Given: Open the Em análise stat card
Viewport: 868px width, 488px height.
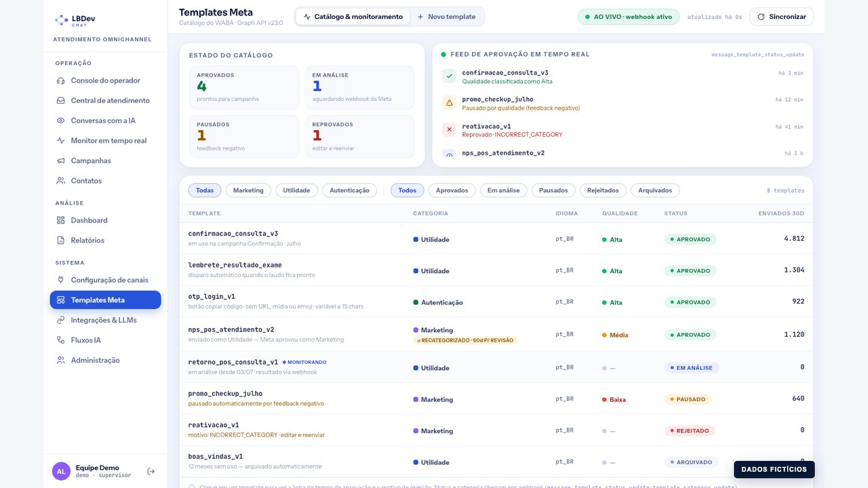Looking at the screenshot, I should click(x=359, y=87).
